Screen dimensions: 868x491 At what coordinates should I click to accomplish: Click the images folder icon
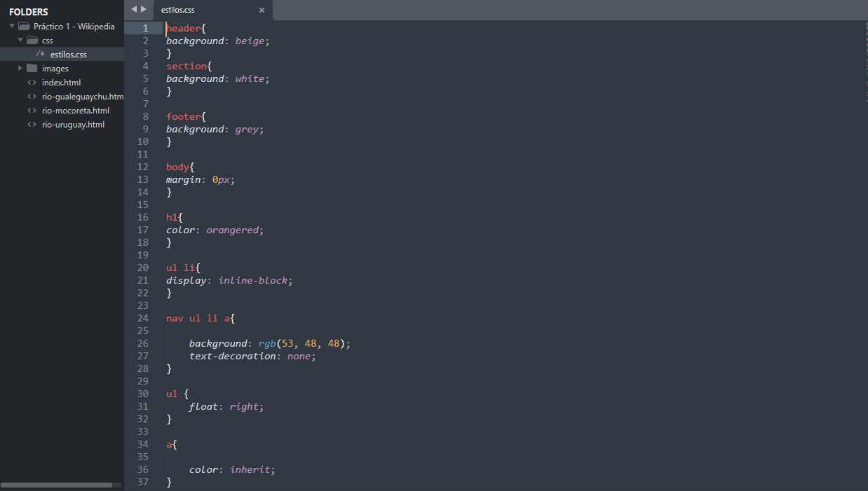click(x=32, y=69)
